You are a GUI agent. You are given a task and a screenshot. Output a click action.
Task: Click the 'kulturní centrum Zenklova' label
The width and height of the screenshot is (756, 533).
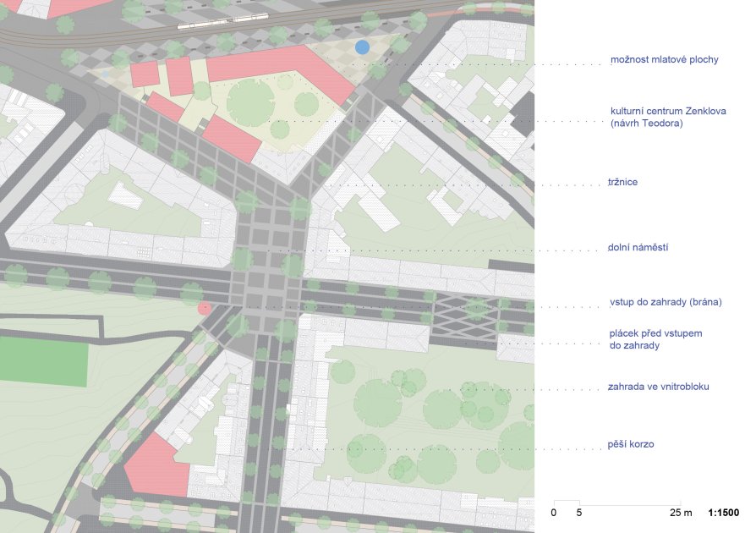click(x=668, y=111)
